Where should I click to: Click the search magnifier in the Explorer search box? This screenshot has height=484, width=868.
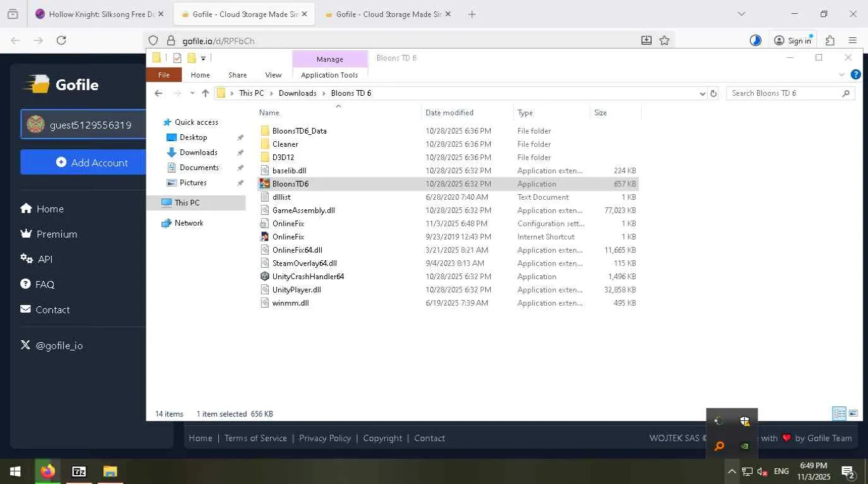[846, 93]
